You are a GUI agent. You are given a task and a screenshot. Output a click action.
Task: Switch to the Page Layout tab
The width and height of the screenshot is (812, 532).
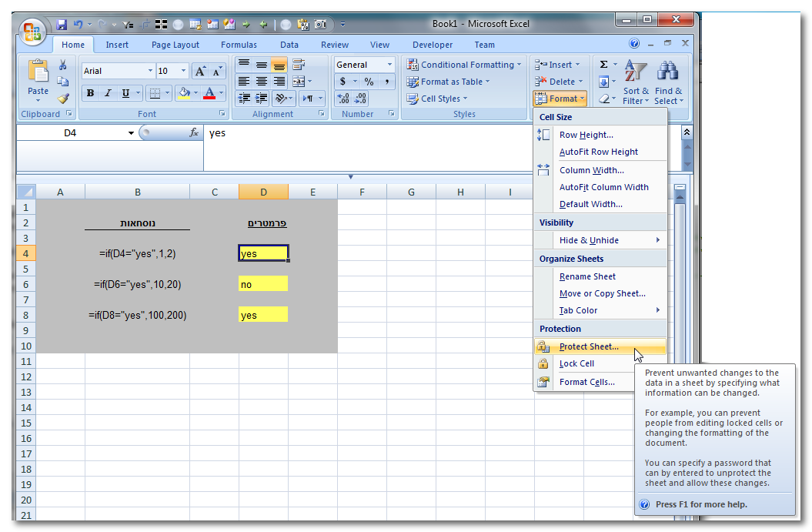(x=175, y=45)
